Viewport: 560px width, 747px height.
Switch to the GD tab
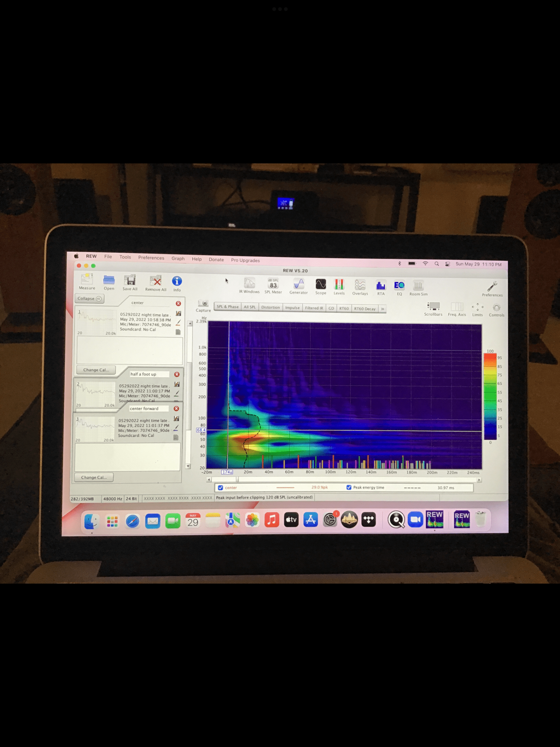pos(331,308)
